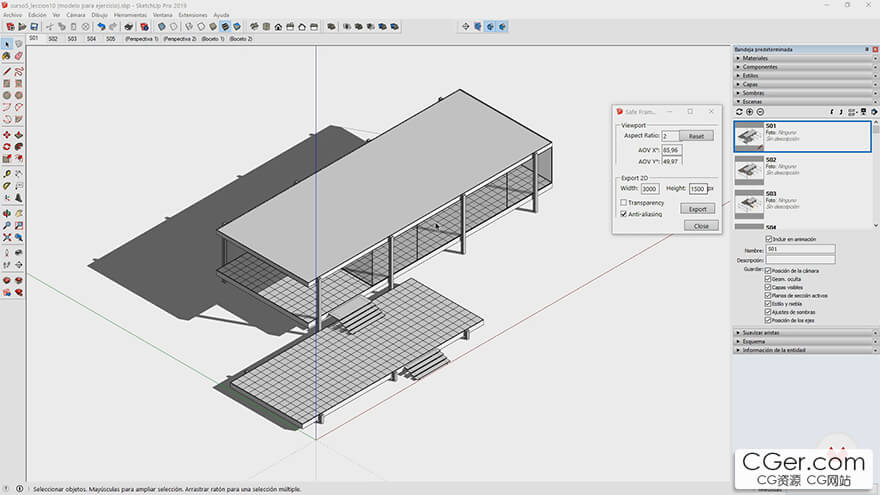Select the Rectangle tool

coord(7,84)
